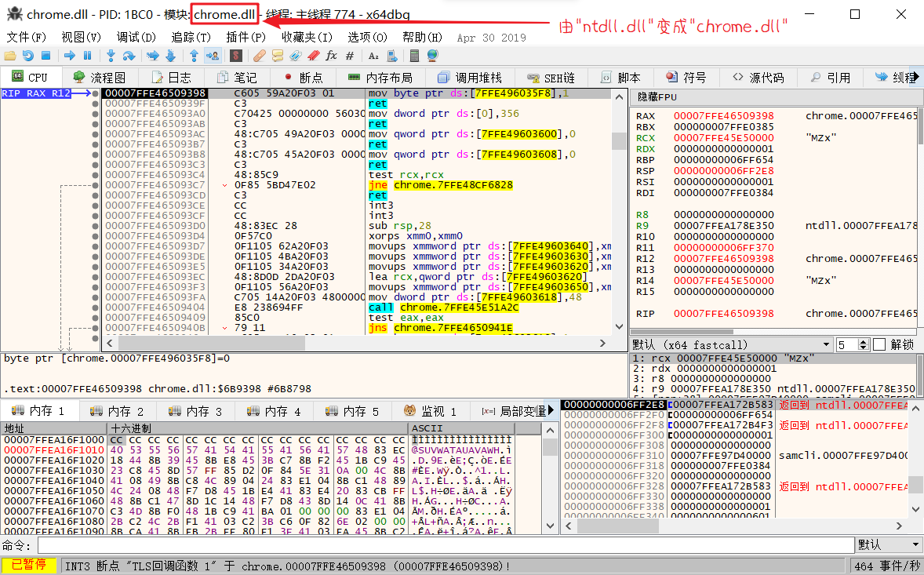The height and width of the screenshot is (575, 924).
Task: Toggle breakpoint dot at address 00007FFE465093A0
Action: click(x=96, y=114)
